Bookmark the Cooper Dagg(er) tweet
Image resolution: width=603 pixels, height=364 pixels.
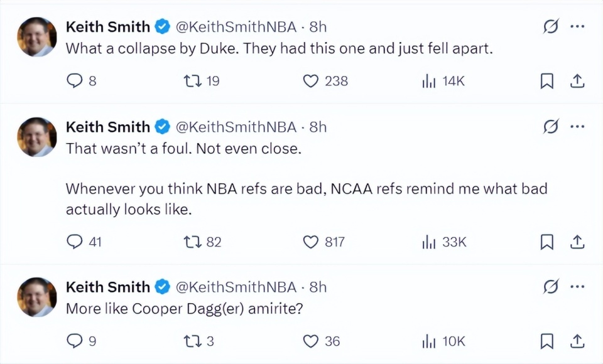coord(547,341)
